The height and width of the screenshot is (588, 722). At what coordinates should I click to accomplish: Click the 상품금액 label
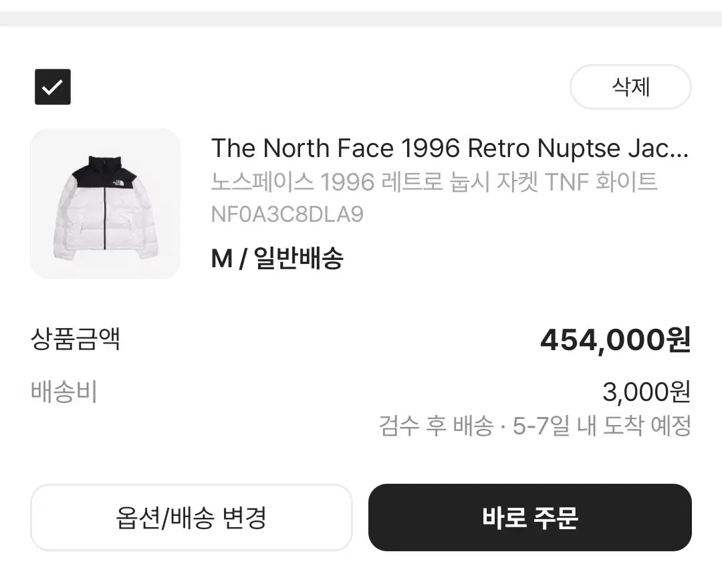[x=75, y=339]
